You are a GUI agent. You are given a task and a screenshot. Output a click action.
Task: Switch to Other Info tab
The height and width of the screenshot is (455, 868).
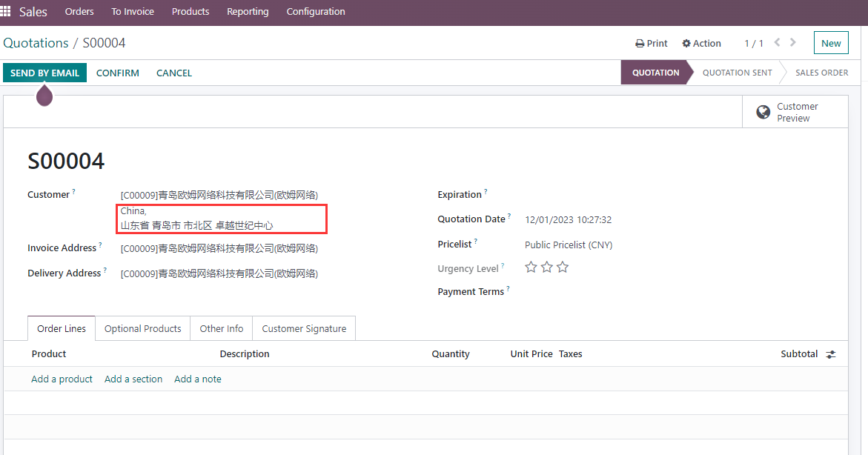pyautogui.click(x=222, y=329)
